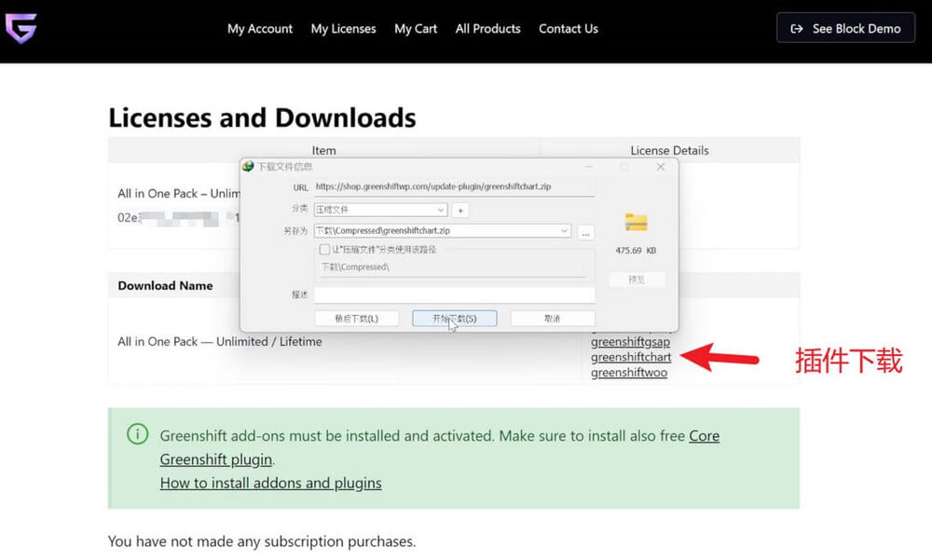932x560 pixels.
Task: Click 'All in One Pack — Unlimited / Lifetime' row text
Action: 220,342
